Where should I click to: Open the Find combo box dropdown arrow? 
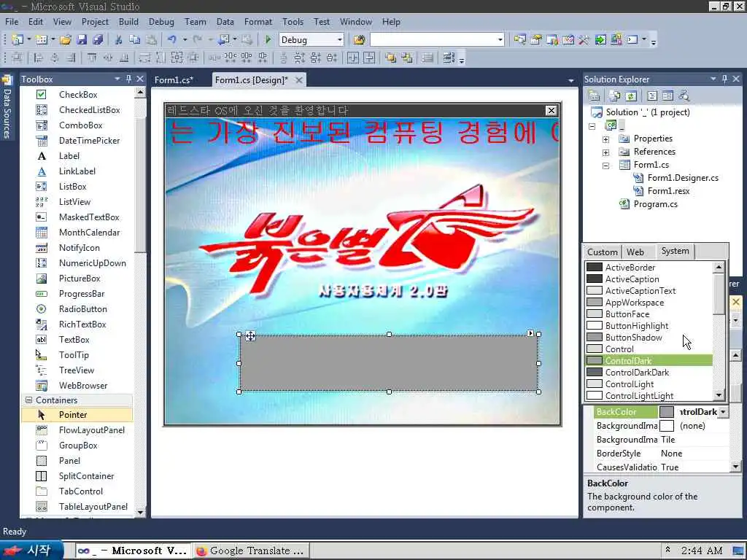pyautogui.click(x=500, y=40)
